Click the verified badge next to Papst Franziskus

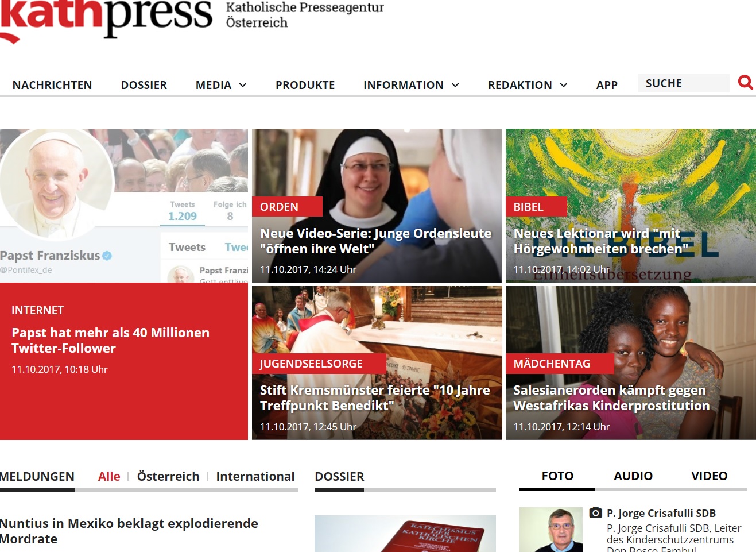(107, 256)
